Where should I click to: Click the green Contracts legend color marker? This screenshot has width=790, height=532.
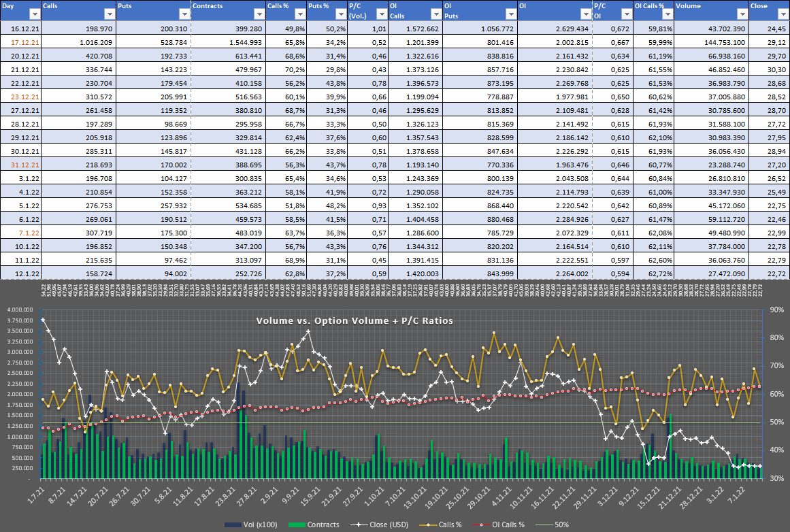pos(297,525)
